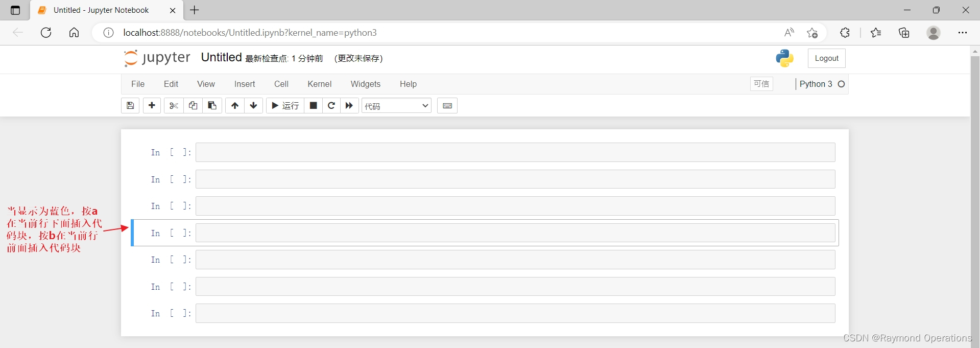Open the Cell menu

click(x=281, y=84)
